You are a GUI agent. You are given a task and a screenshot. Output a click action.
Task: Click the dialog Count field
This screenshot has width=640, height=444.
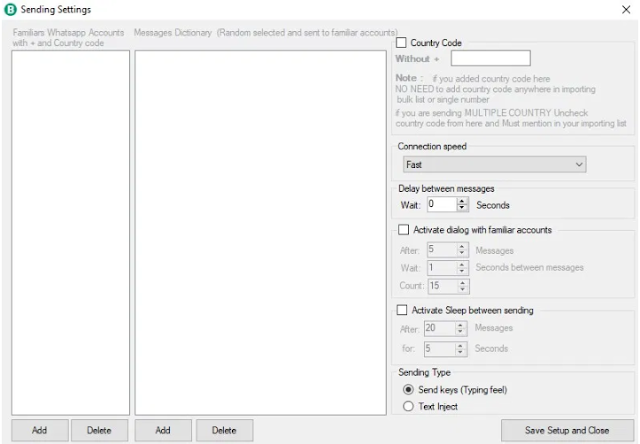click(442, 286)
